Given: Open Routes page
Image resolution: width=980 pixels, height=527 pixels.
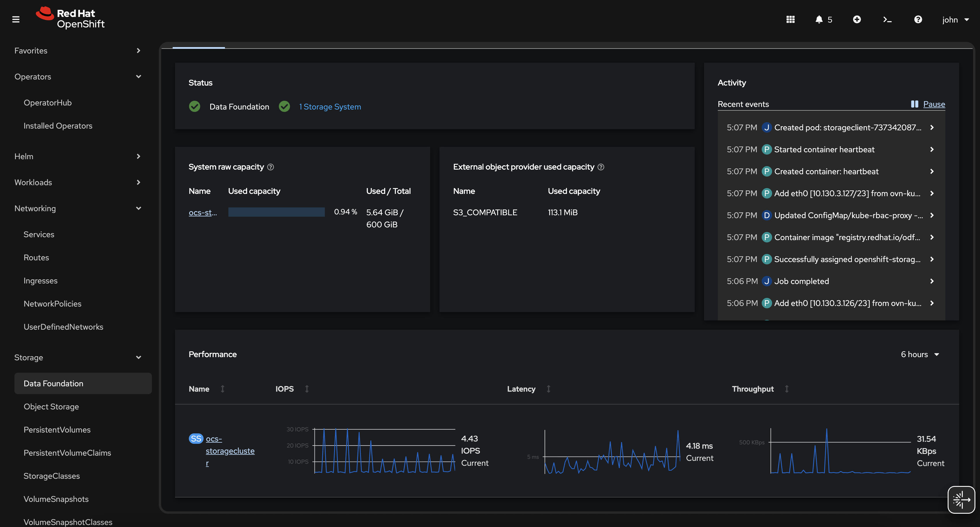Looking at the screenshot, I should pyautogui.click(x=36, y=257).
